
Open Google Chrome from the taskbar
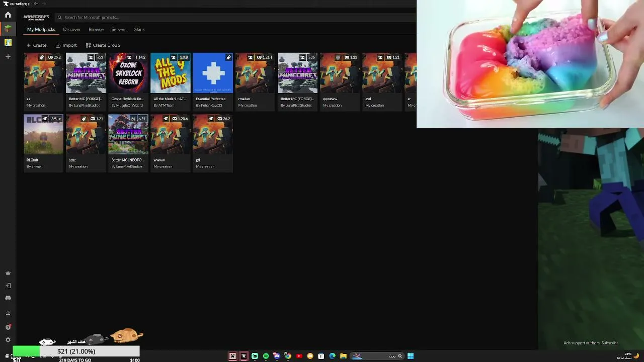coord(288,356)
